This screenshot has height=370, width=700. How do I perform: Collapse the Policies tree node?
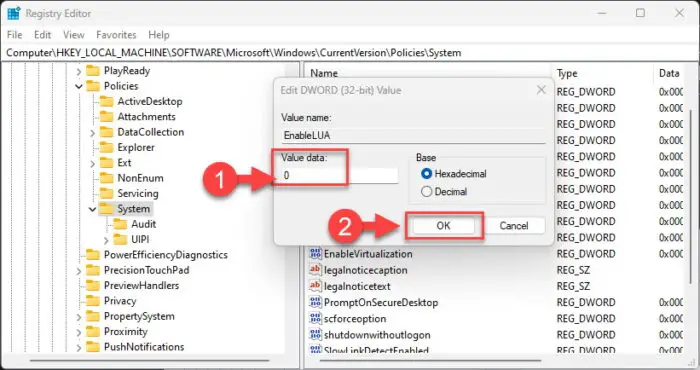79,86
